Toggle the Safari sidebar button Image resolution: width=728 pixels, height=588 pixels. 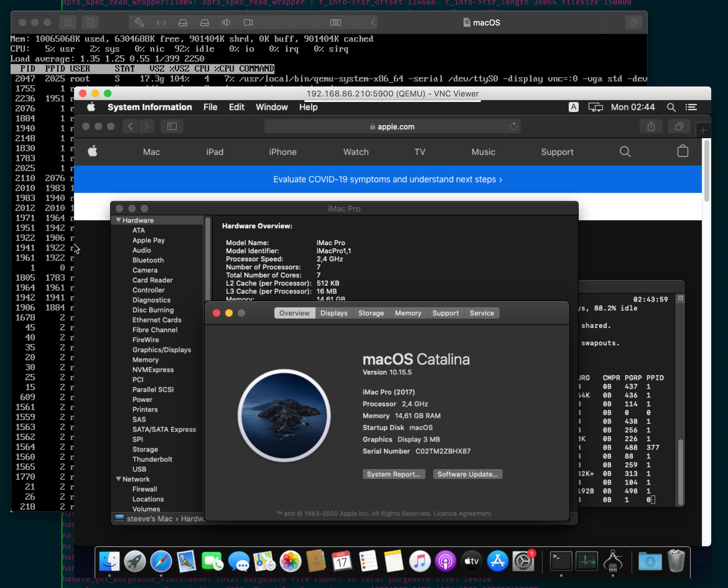(x=172, y=127)
